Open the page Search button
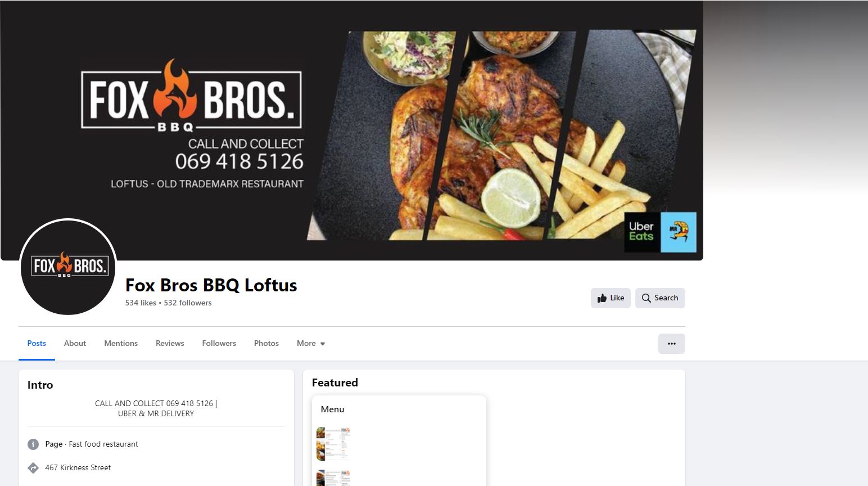 click(x=660, y=298)
